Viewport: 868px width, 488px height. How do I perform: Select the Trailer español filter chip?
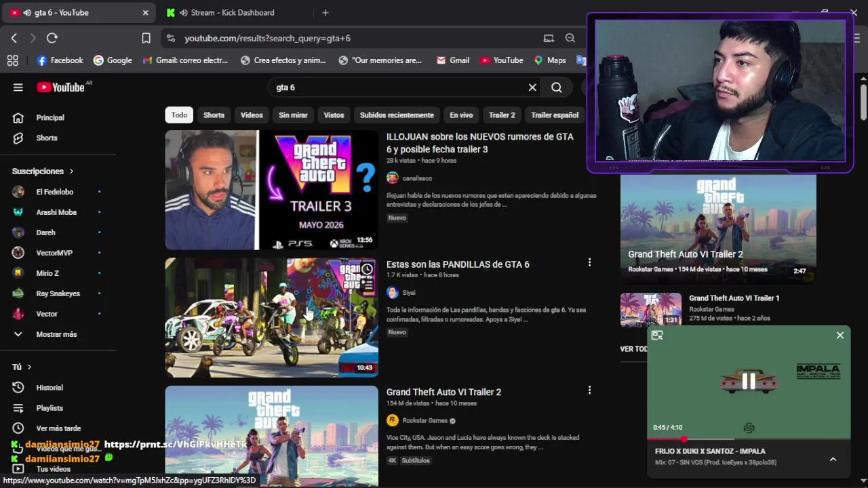555,115
